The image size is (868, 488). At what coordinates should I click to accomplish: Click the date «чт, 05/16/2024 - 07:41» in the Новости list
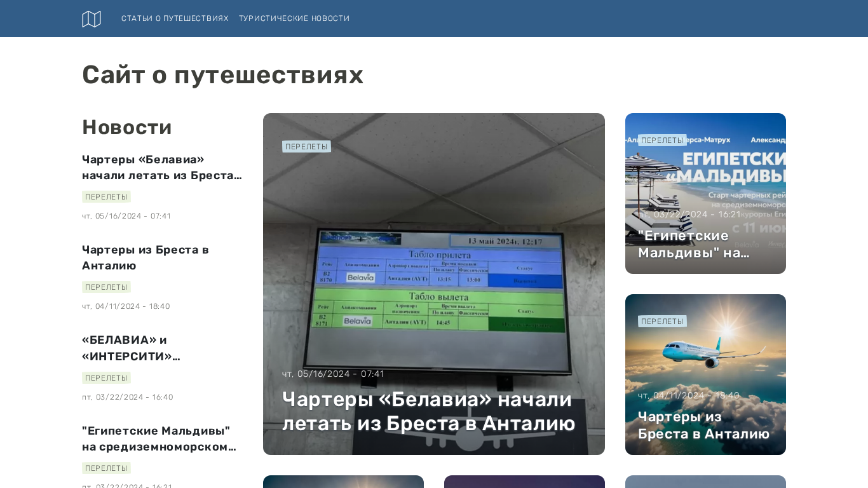pos(126,216)
